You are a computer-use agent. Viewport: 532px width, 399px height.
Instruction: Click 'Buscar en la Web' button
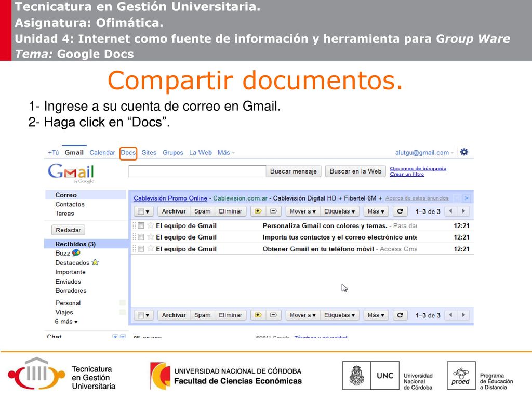click(355, 171)
